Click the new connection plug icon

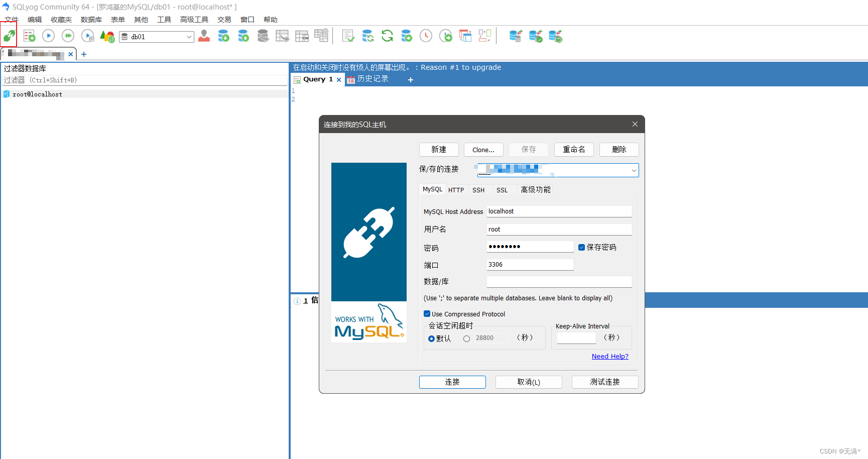9,36
